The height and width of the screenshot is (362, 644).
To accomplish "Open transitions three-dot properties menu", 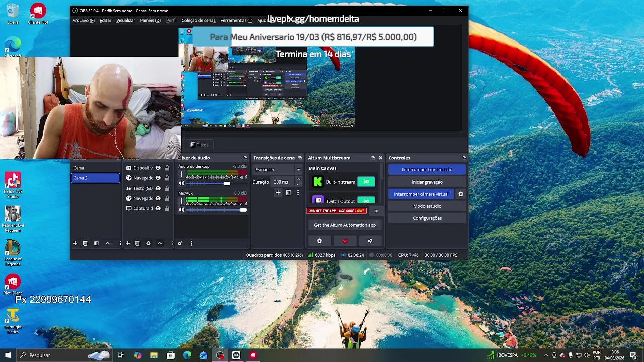I will (298, 193).
